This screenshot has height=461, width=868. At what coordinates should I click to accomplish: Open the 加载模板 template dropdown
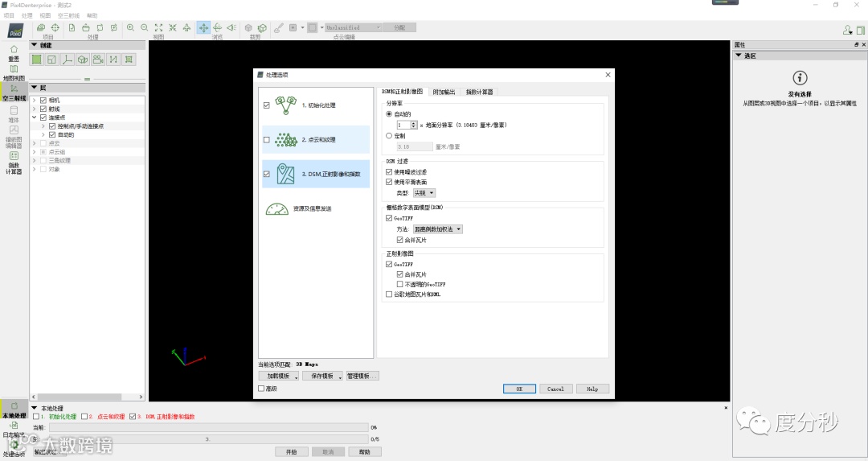pos(278,376)
